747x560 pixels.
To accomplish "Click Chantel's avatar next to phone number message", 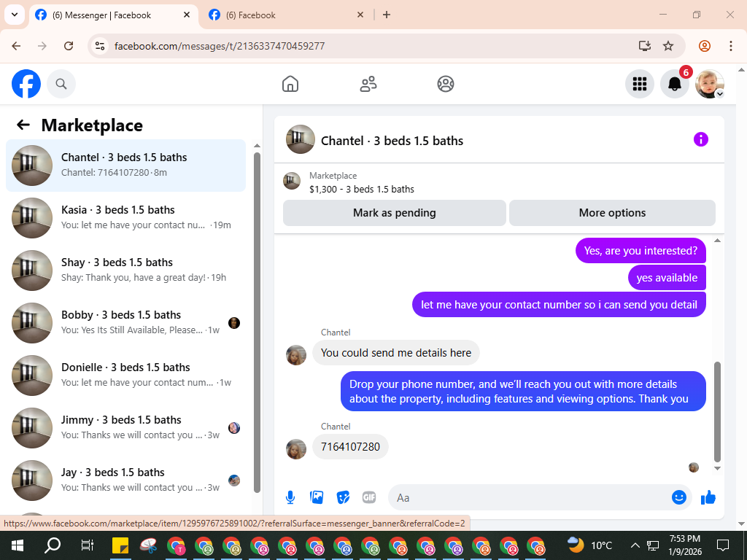I will 296,449.
